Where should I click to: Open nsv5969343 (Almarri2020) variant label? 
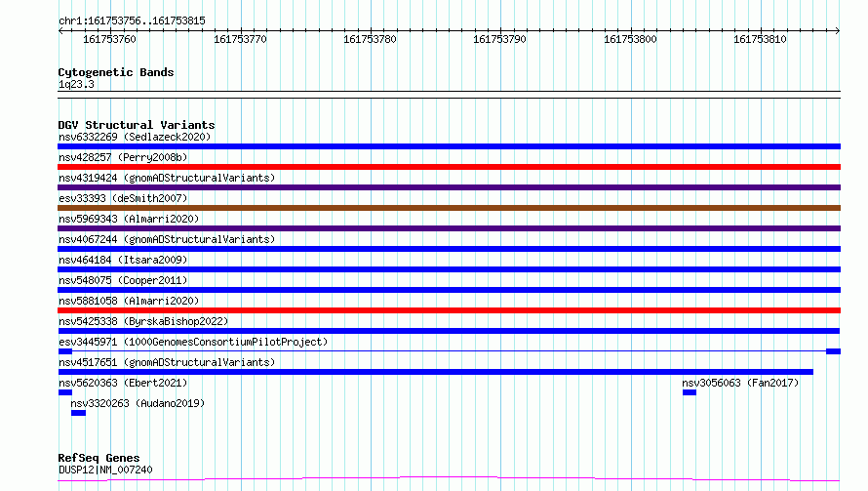(x=129, y=219)
